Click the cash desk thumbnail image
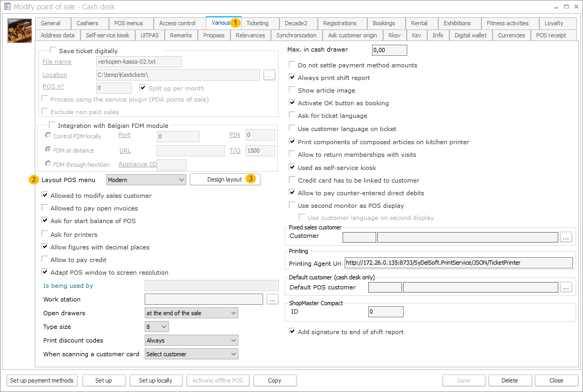The height and width of the screenshot is (392, 583). 19,31
